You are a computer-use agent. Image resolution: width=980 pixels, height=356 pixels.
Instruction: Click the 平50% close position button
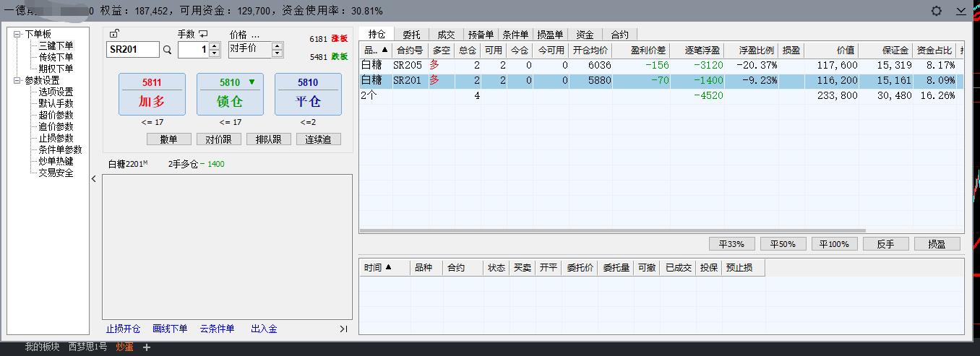tap(782, 244)
